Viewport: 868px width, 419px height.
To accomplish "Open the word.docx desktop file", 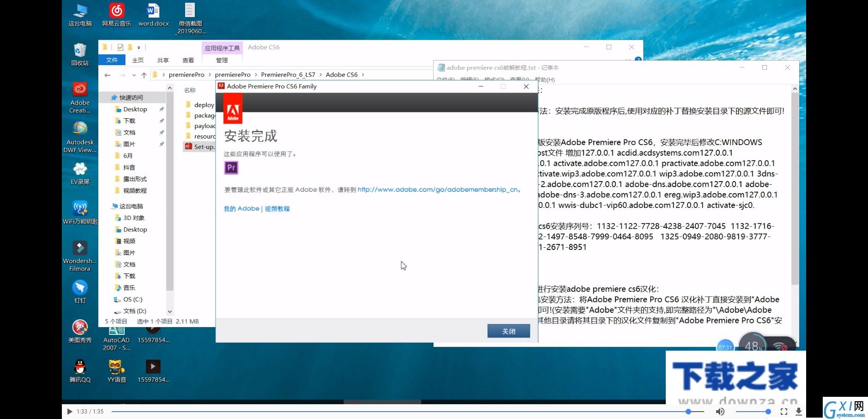I will 154,16.
